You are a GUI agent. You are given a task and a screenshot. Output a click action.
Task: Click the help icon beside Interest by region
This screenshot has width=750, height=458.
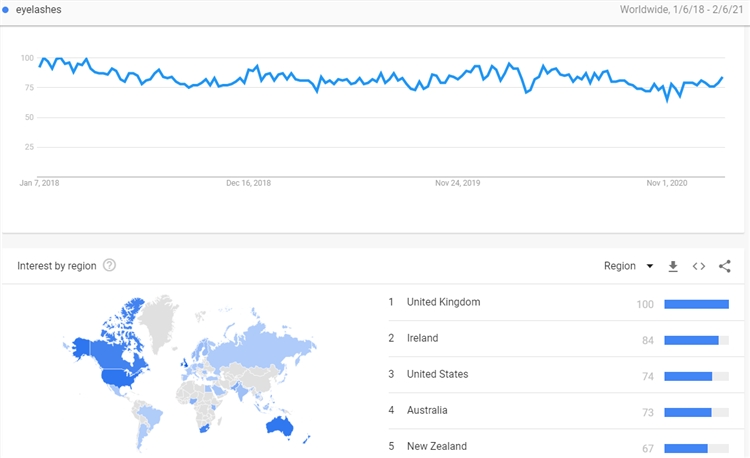(109, 265)
